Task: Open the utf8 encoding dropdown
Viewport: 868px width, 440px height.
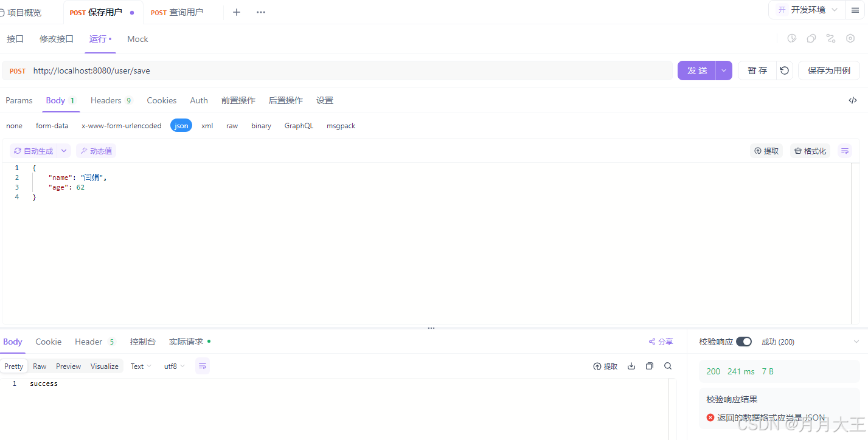Action: (x=174, y=366)
